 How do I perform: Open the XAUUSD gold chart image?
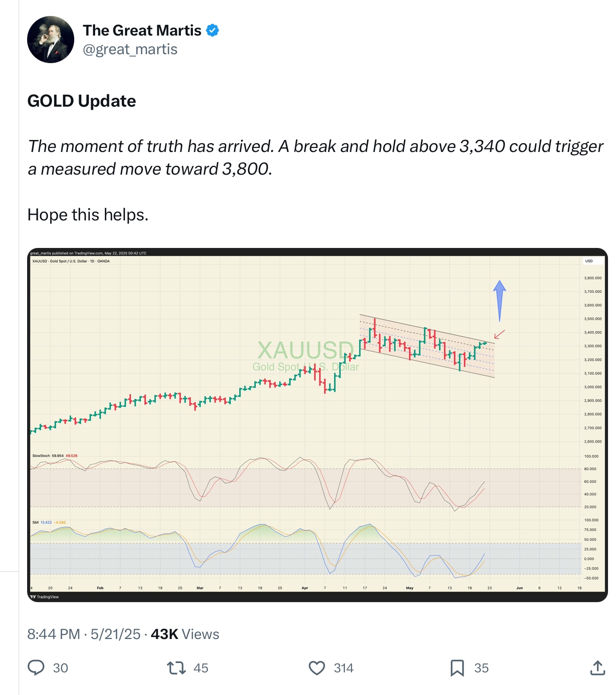click(x=317, y=425)
